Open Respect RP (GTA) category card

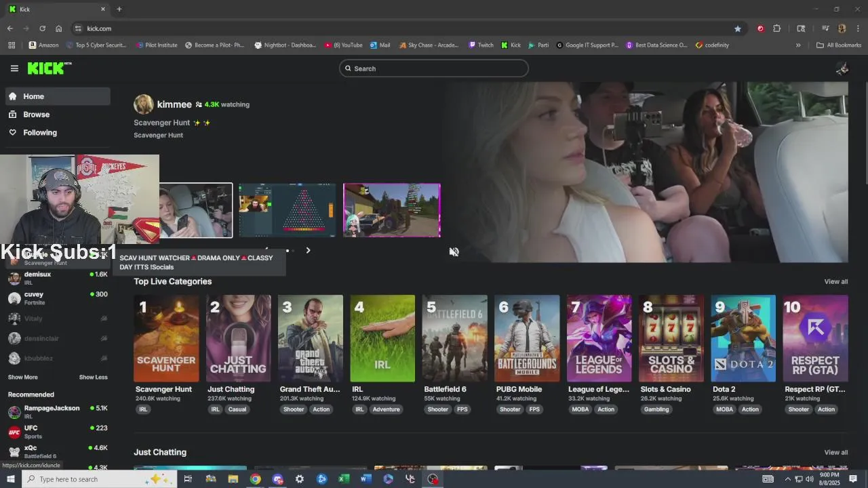tap(815, 338)
